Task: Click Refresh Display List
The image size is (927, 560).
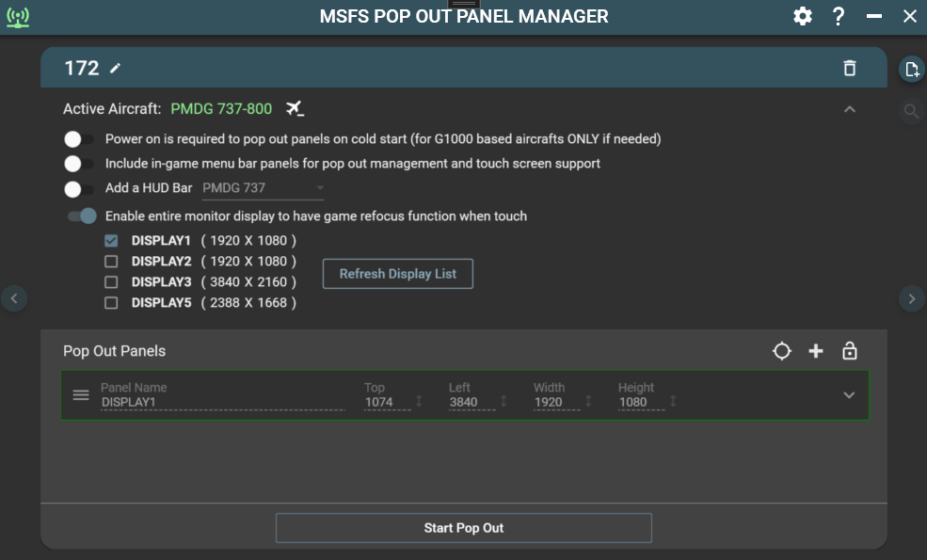Action: [397, 274]
